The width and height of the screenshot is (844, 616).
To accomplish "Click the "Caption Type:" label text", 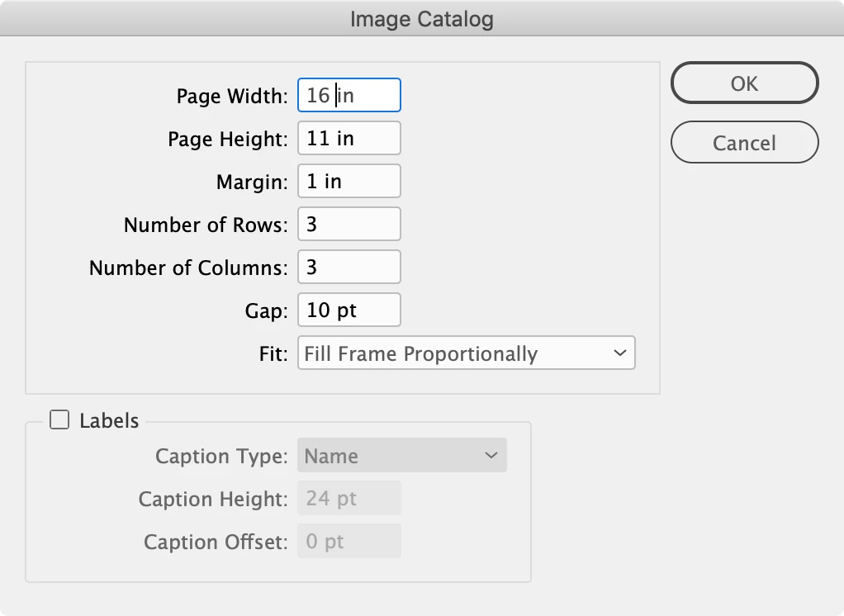I will click(221, 457).
